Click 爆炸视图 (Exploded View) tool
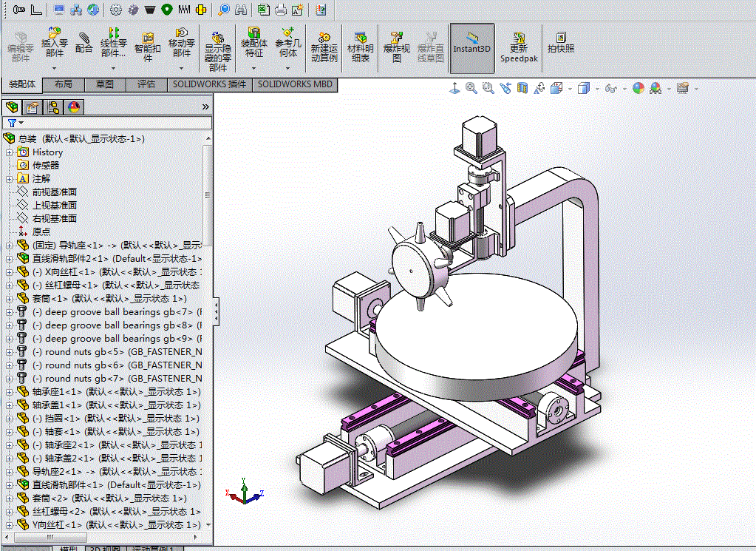This screenshot has height=551, width=756. click(396, 47)
